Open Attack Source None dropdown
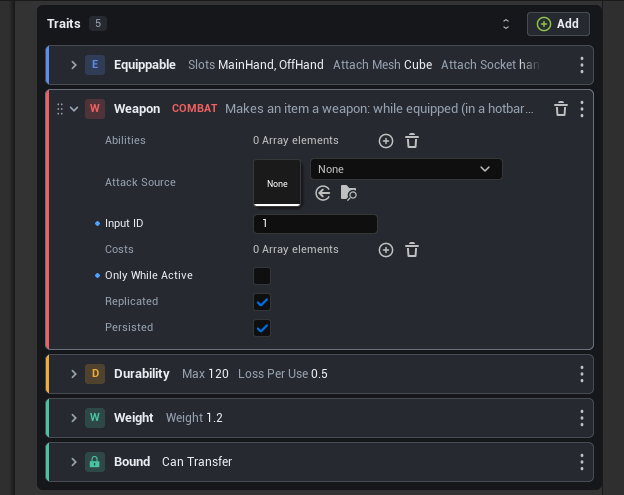The width and height of the screenshot is (624, 495). tap(406, 169)
